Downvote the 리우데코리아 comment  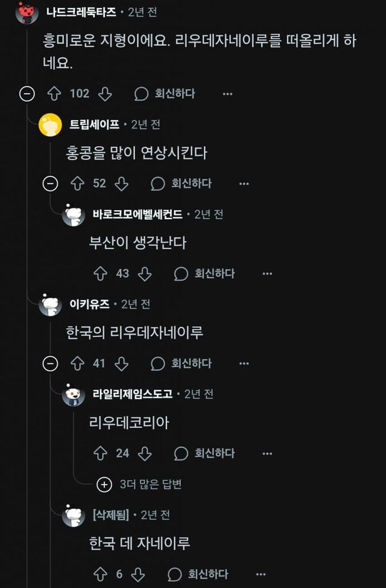[145, 453]
